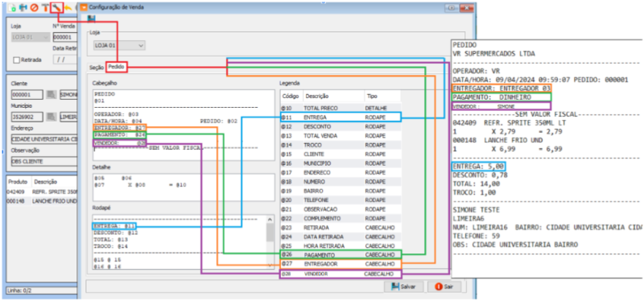Select the @14 TROCO legend row
This screenshot has width=644, height=301.
(341, 145)
